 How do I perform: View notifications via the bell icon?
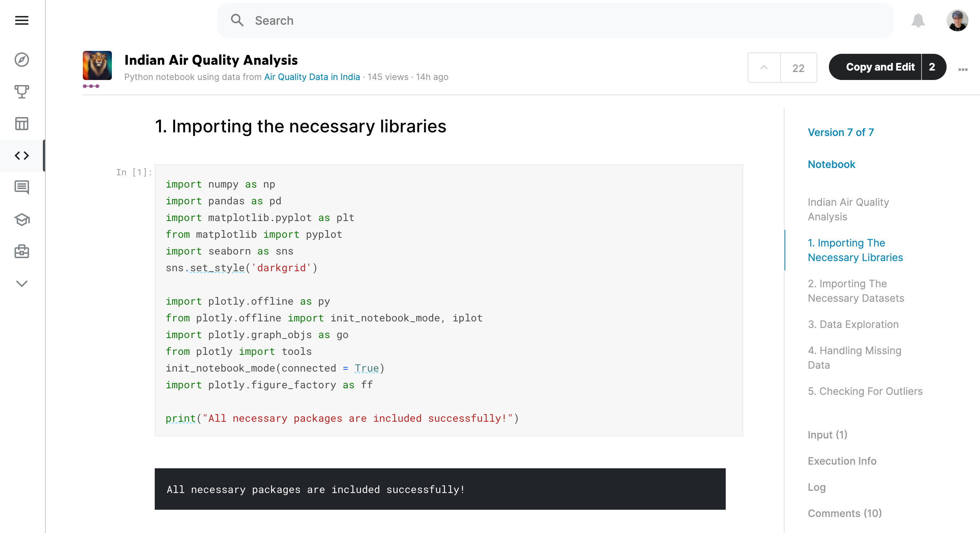(918, 20)
